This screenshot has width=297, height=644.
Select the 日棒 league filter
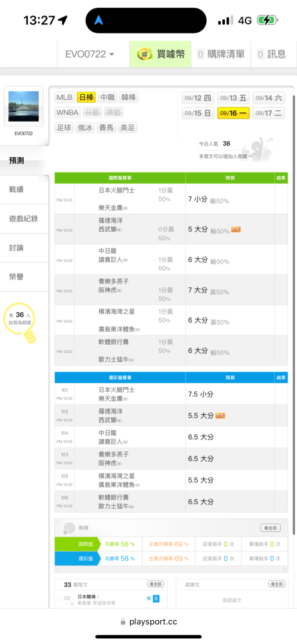tap(86, 97)
